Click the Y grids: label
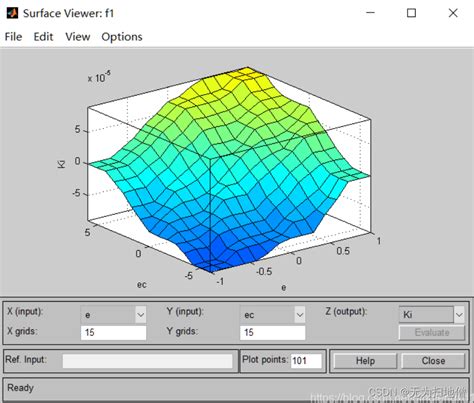 (182, 331)
